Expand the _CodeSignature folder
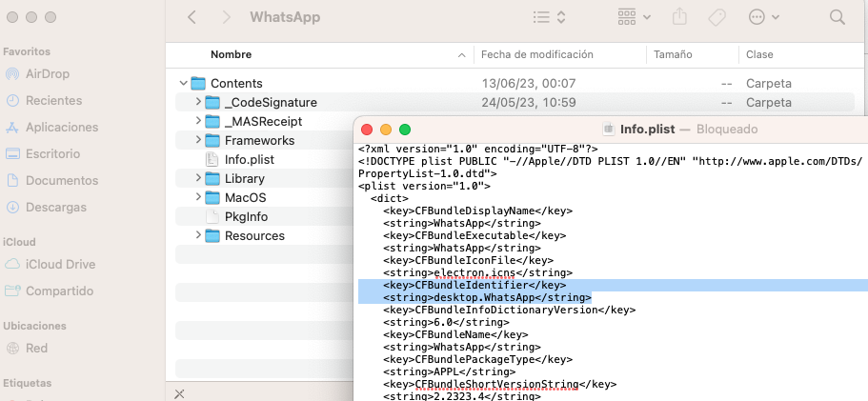868x401 pixels. 198,102
